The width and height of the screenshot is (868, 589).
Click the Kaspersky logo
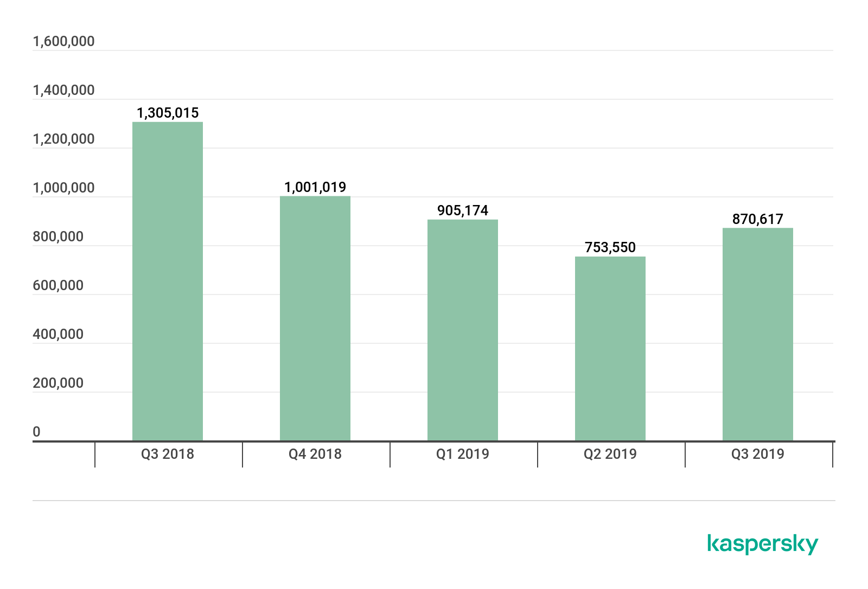pyautogui.click(x=762, y=544)
